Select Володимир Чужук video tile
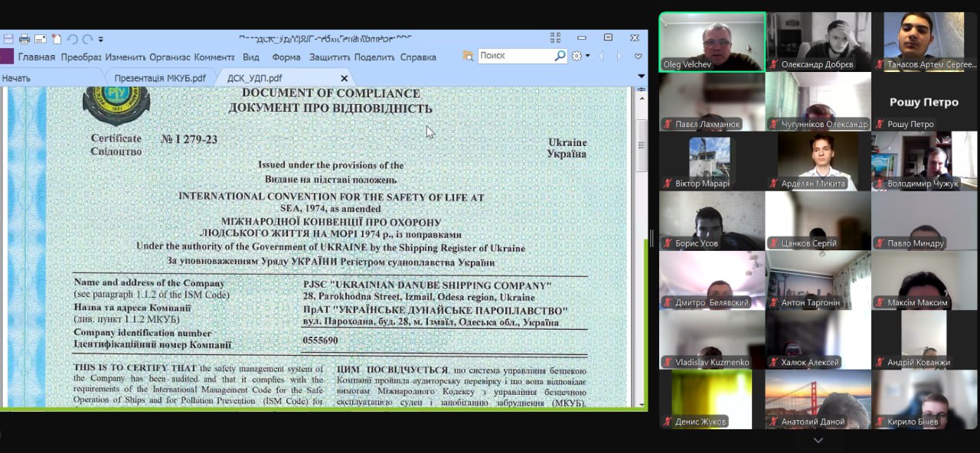The height and width of the screenshot is (453, 980). tap(924, 161)
